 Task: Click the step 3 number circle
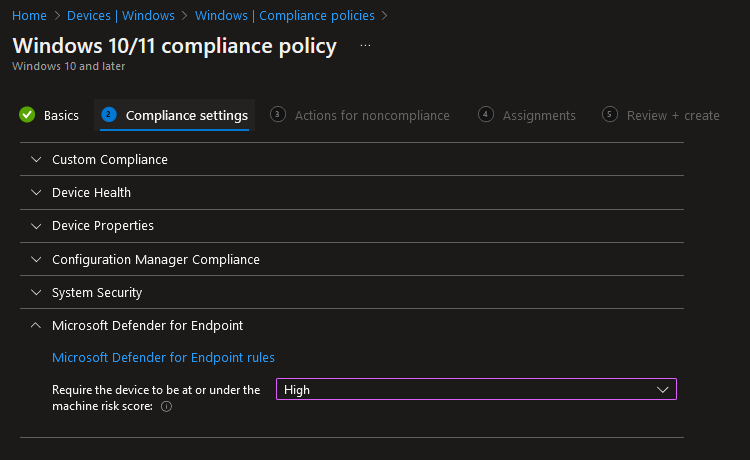point(277,114)
